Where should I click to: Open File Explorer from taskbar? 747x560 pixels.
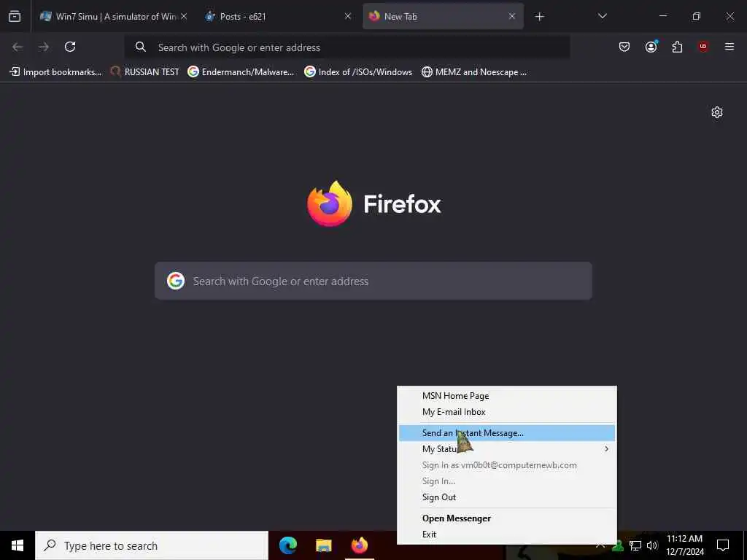tap(324, 545)
